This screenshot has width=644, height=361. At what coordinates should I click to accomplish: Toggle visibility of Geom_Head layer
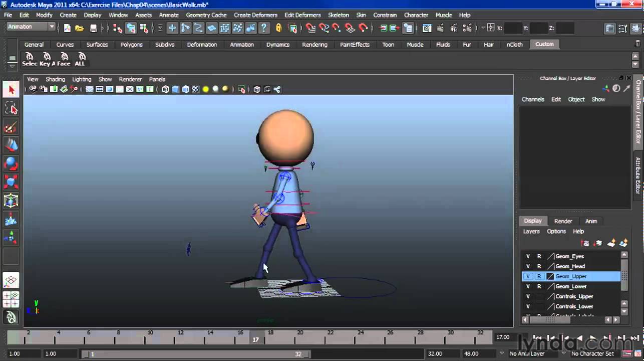tap(528, 266)
